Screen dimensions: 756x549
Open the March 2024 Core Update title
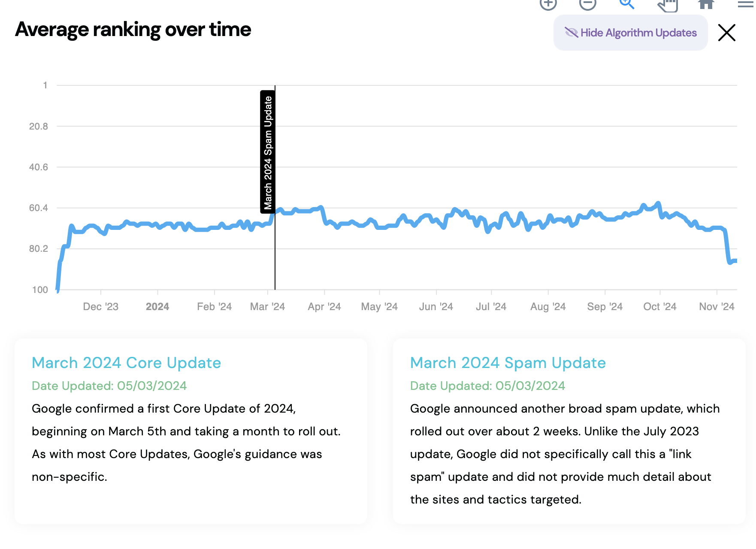click(x=126, y=363)
